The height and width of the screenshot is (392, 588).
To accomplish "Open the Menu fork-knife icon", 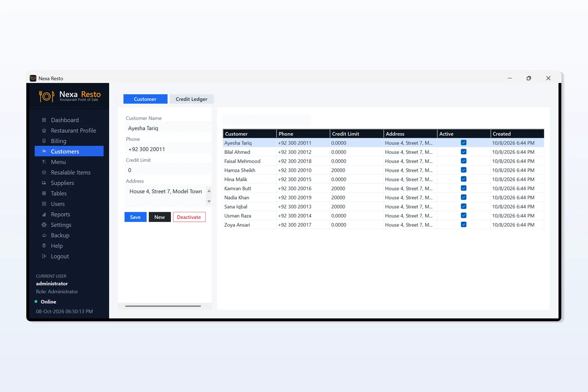I will click(x=44, y=162).
